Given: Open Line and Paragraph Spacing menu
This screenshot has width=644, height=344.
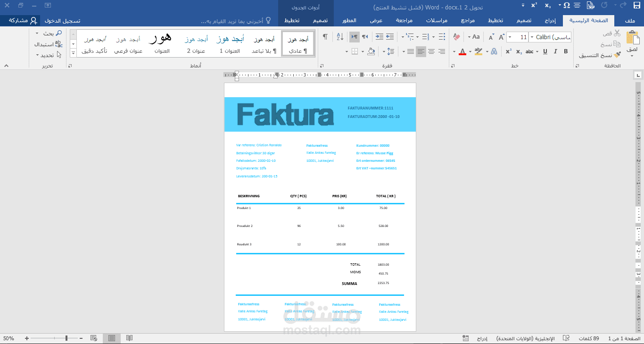Looking at the screenshot, I should (x=389, y=51).
